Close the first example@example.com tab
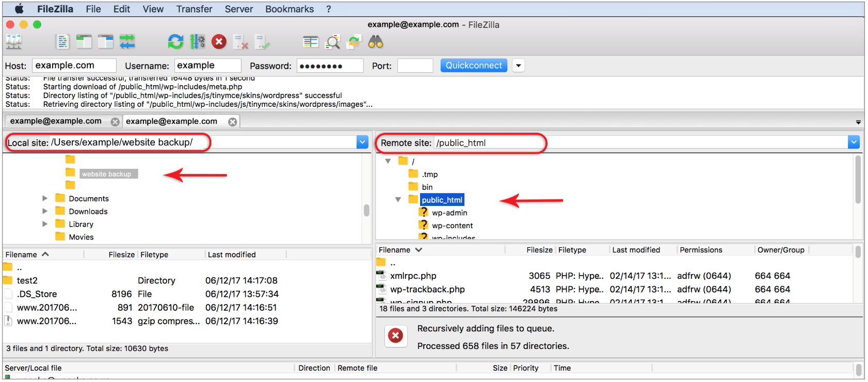868x382 pixels. click(115, 122)
